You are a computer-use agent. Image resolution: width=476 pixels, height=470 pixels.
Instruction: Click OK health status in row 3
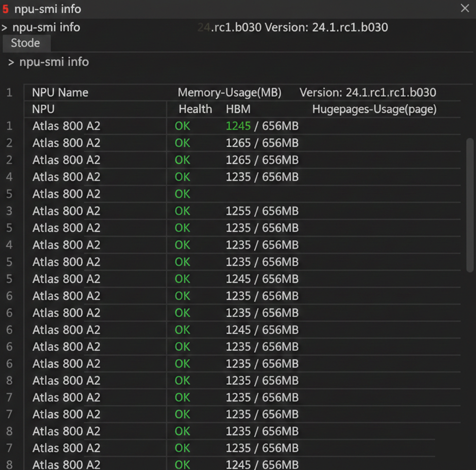[x=183, y=211]
